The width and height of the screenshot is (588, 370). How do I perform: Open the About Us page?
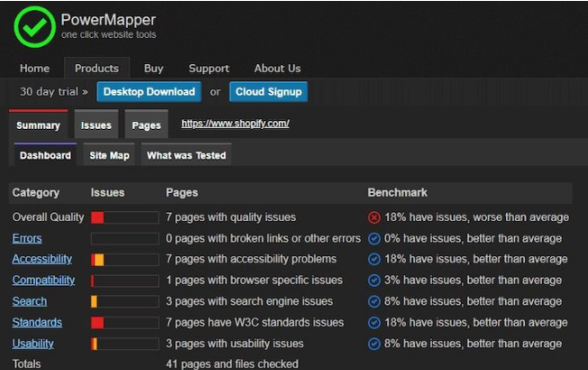point(278,69)
